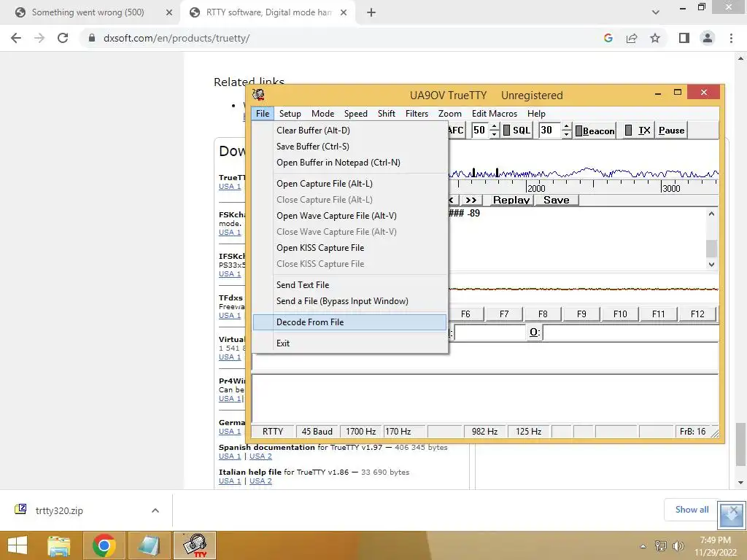Toggle TX transmit mode
Image resolution: width=747 pixels, height=560 pixels.
(638, 131)
